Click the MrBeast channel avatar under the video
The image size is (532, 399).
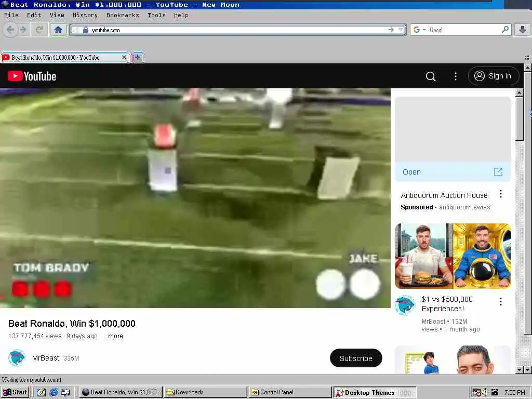coord(17,358)
